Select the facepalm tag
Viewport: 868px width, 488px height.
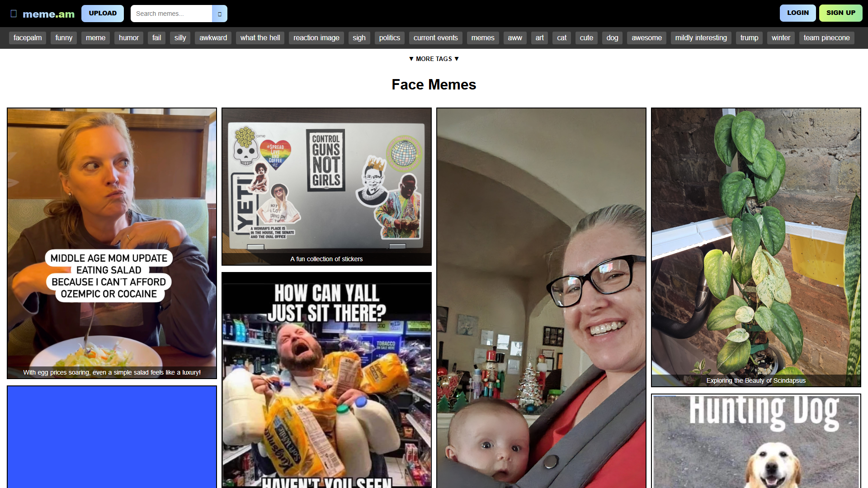[28, 38]
